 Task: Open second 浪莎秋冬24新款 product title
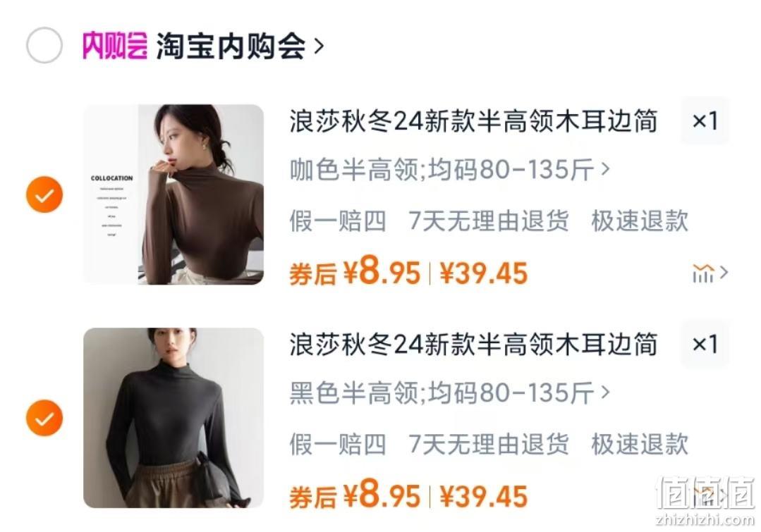(x=474, y=345)
